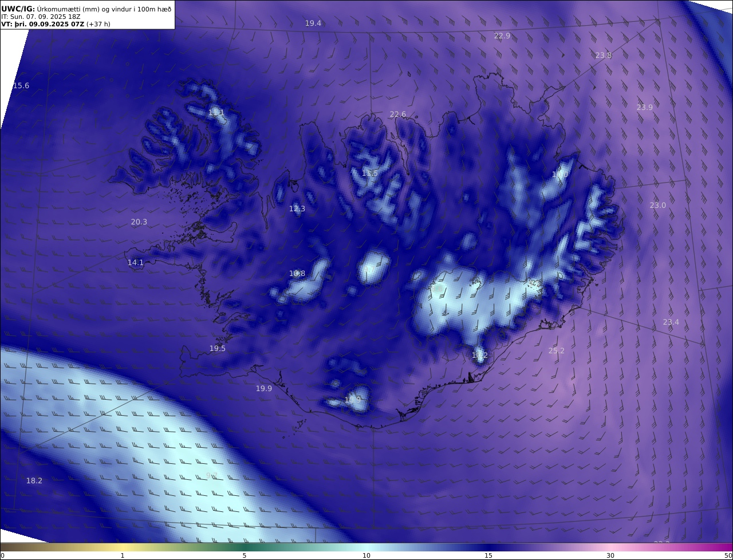Click the UWC/IG map title text

[86, 9]
